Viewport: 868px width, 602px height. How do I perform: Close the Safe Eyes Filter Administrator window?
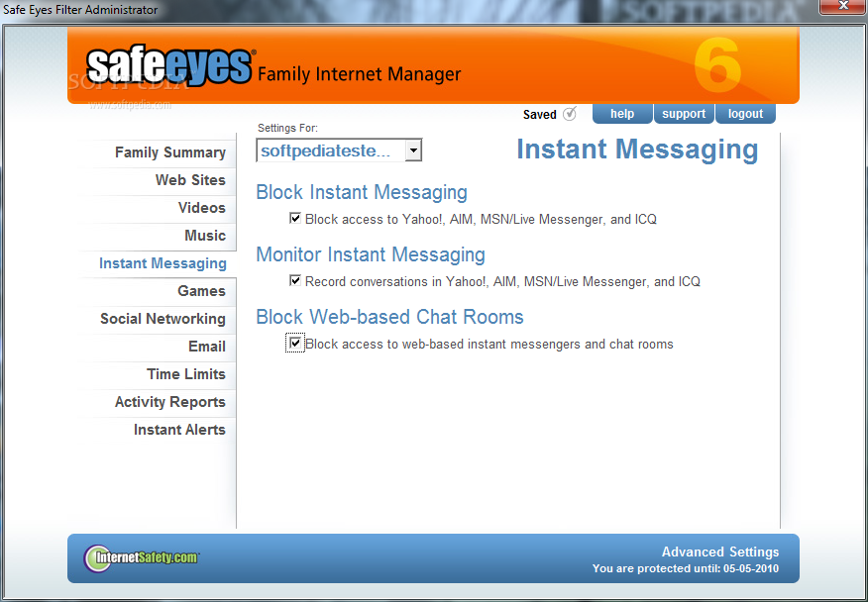coord(842,6)
